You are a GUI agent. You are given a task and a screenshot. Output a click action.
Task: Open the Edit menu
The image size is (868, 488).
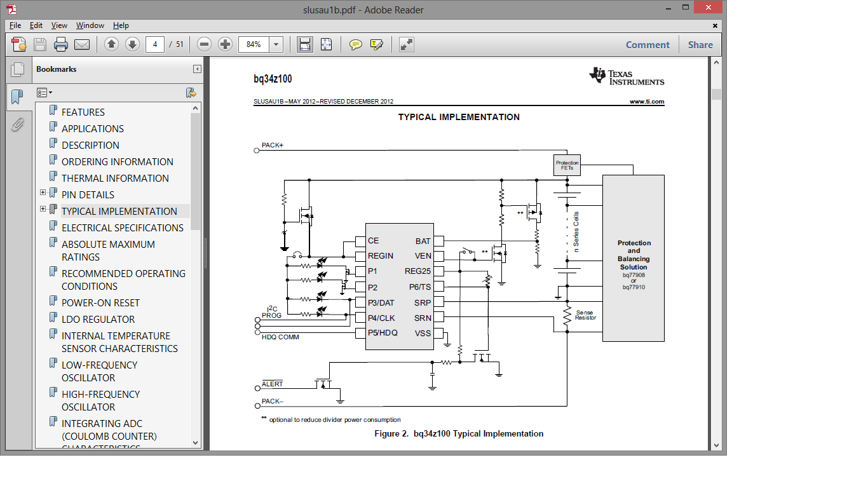[x=36, y=25]
